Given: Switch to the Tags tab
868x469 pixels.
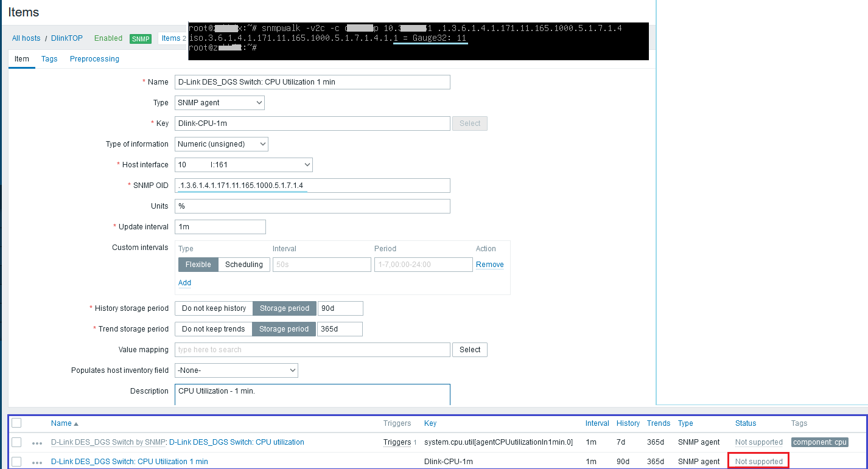Looking at the screenshot, I should point(49,59).
